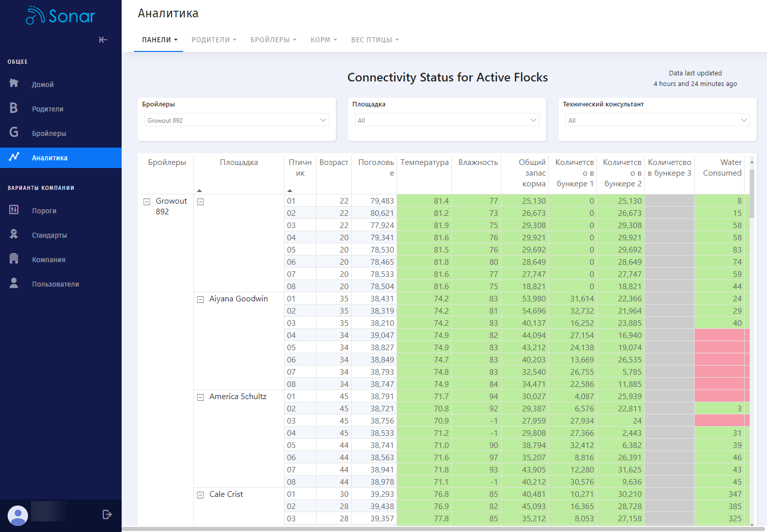This screenshot has width=767, height=532.
Task: Click the thresholds sliders icon
Action: [14, 209]
